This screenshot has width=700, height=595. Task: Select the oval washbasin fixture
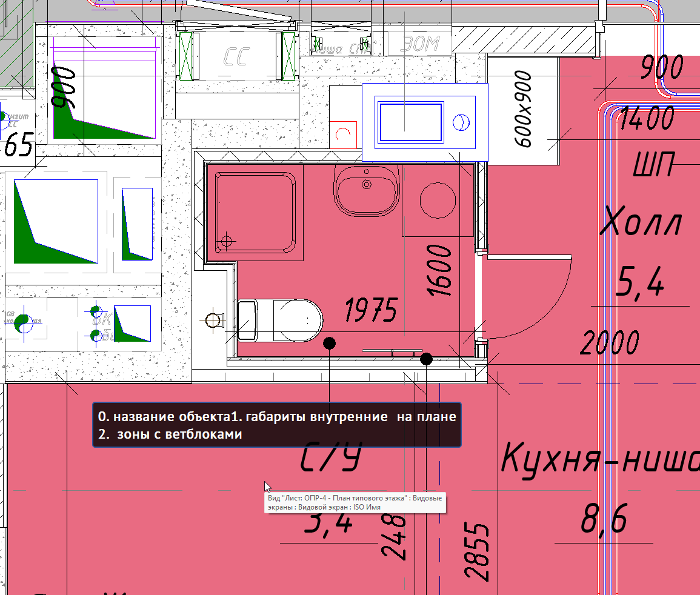click(367, 191)
